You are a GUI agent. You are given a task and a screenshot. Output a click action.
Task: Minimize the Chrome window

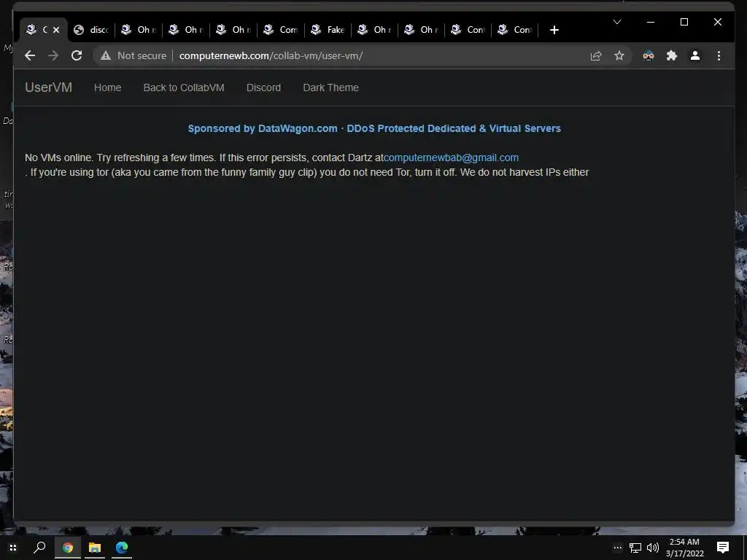(651, 22)
